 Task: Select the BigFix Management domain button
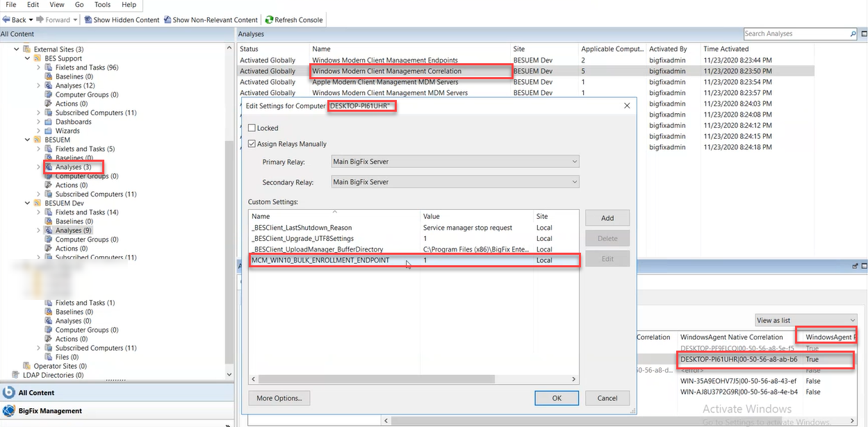tap(116, 410)
